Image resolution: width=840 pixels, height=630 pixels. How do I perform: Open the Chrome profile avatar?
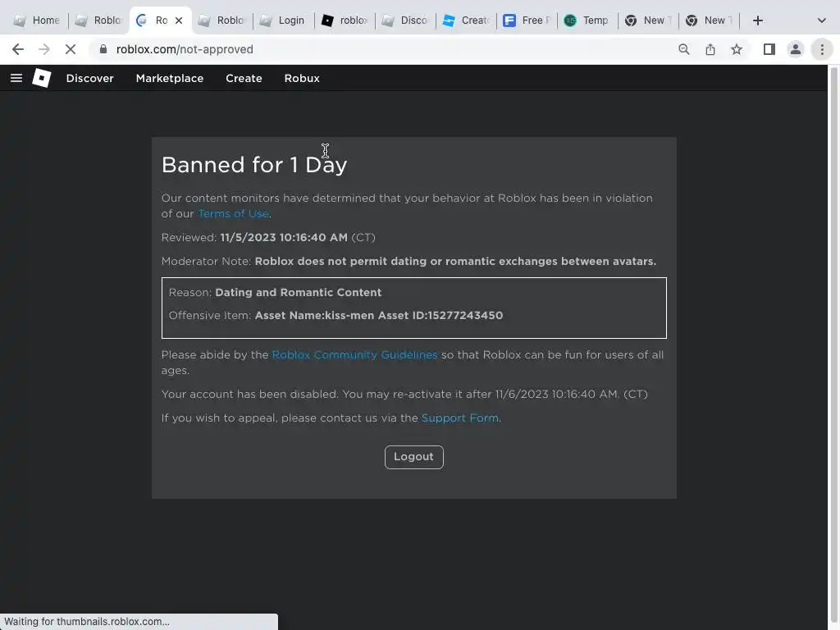(x=796, y=49)
